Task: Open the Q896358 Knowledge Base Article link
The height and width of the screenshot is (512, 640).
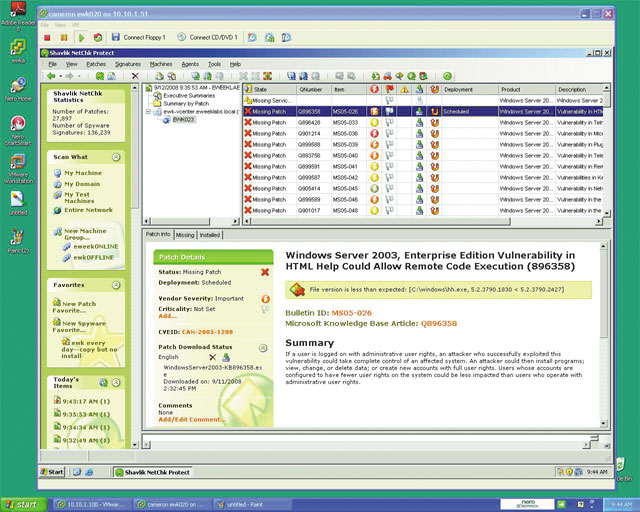Action: pos(439,324)
